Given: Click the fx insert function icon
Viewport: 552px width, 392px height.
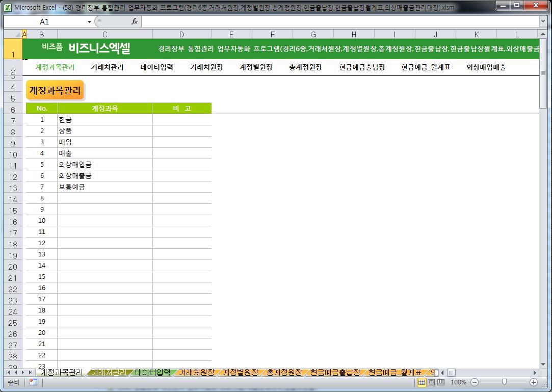Looking at the screenshot, I should pos(134,21).
